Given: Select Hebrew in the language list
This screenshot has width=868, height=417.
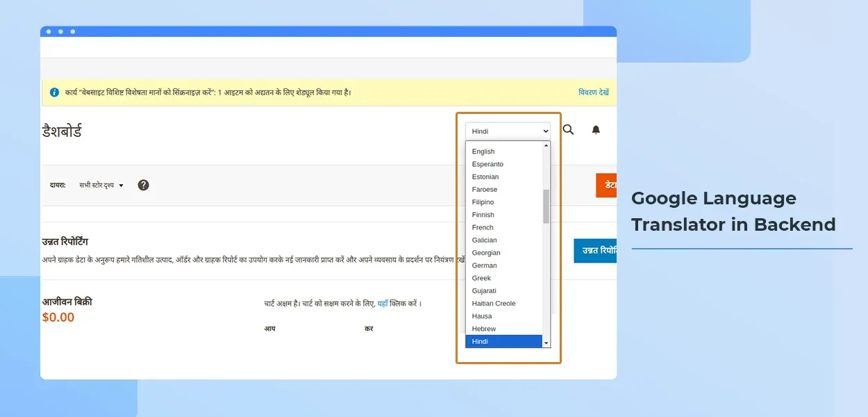Looking at the screenshot, I should coord(484,329).
